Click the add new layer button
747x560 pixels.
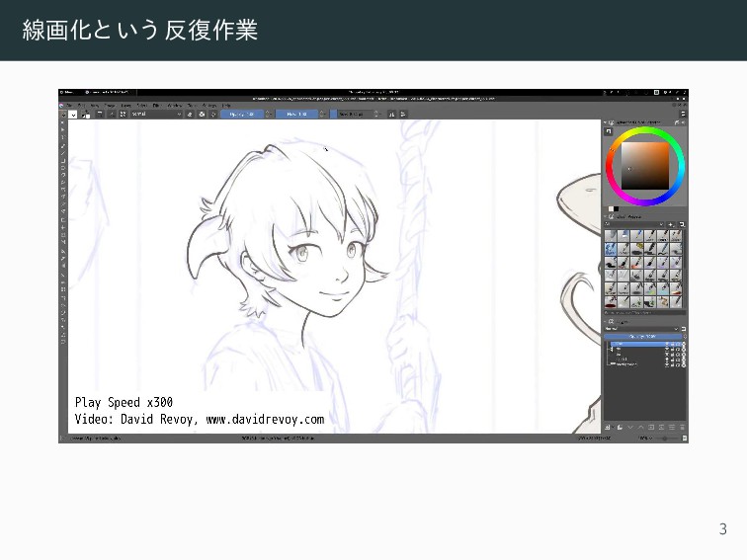[608, 428]
